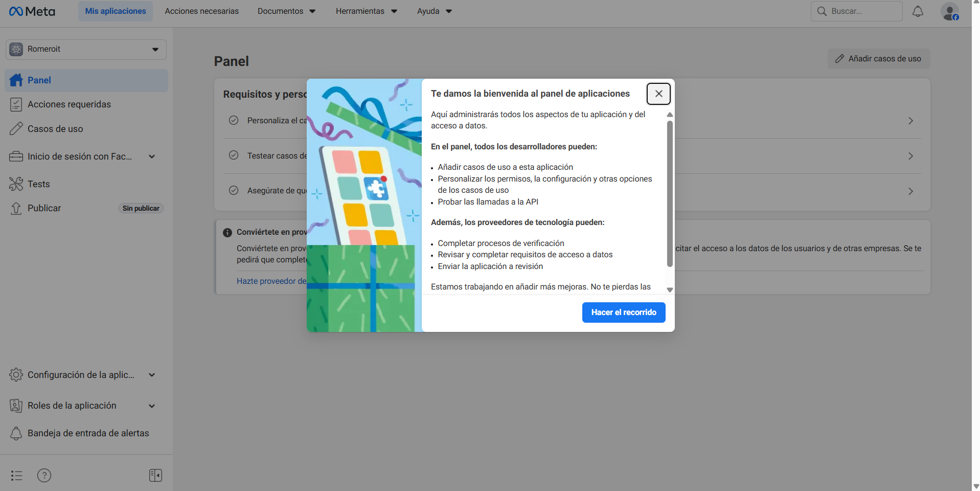
Task: Expand the Ayuda menu
Action: pyautogui.click(x=435, y=11)
